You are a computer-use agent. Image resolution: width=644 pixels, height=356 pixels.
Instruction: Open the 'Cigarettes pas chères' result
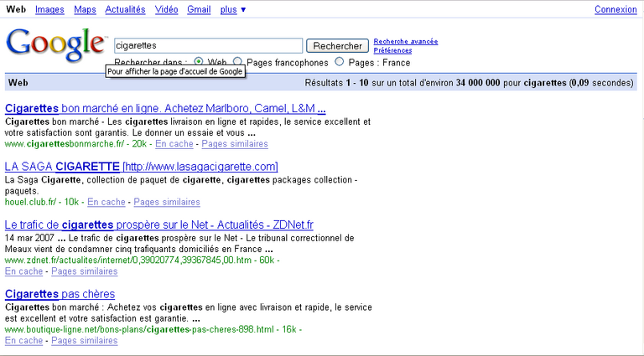coord(60,294)
